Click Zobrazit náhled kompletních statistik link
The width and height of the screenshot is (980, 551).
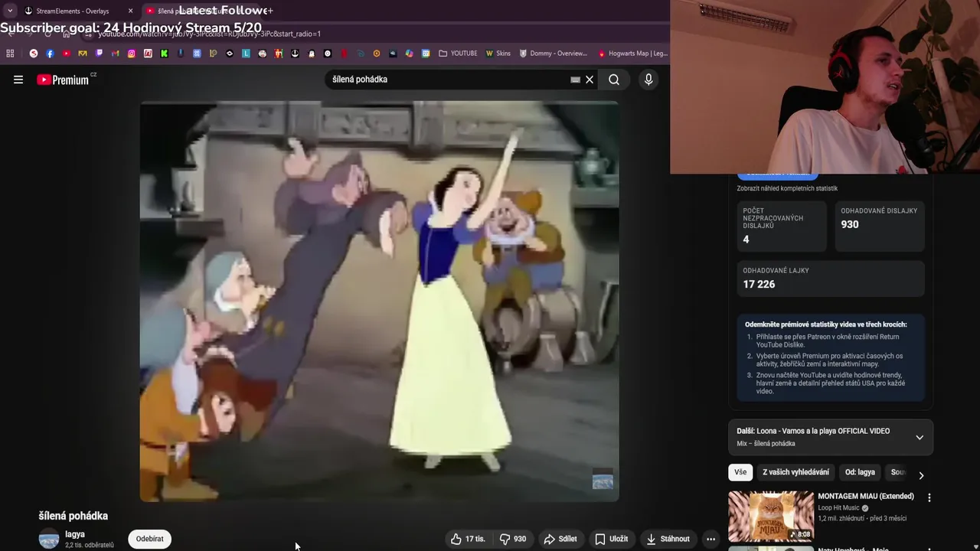[787, 188]
